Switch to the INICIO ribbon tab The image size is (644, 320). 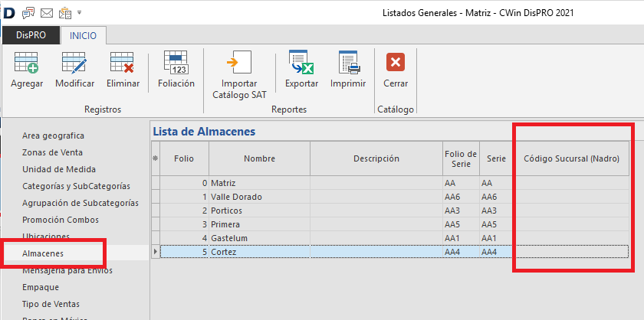click(x=83, y=35)
